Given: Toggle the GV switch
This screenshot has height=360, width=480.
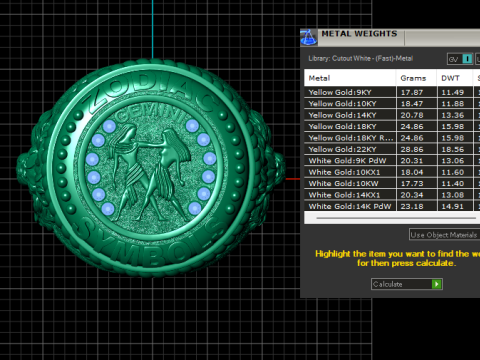Looking at the screenshot, I should (x=460, y=59).
